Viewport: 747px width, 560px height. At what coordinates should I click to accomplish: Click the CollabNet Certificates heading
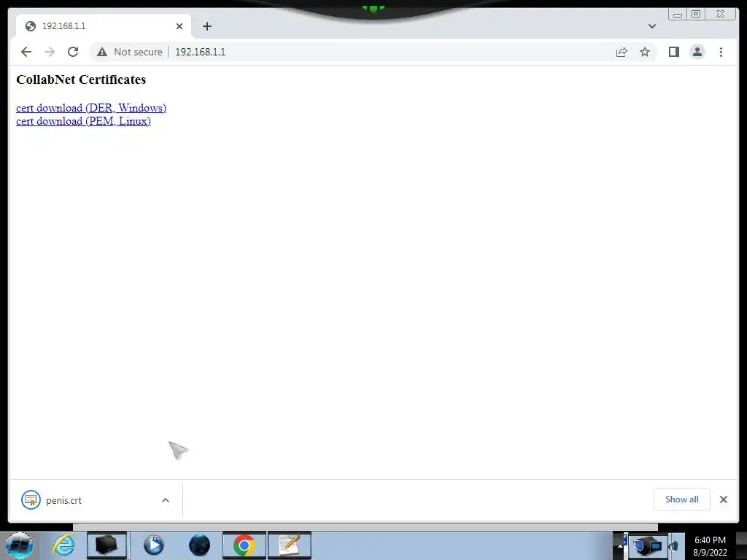point(81,79)
